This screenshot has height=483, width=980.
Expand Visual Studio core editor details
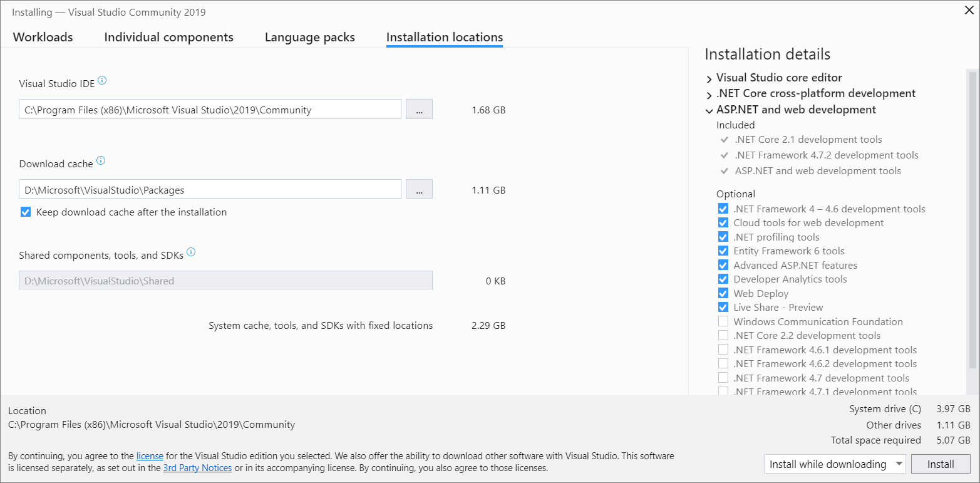coord(709,77)
